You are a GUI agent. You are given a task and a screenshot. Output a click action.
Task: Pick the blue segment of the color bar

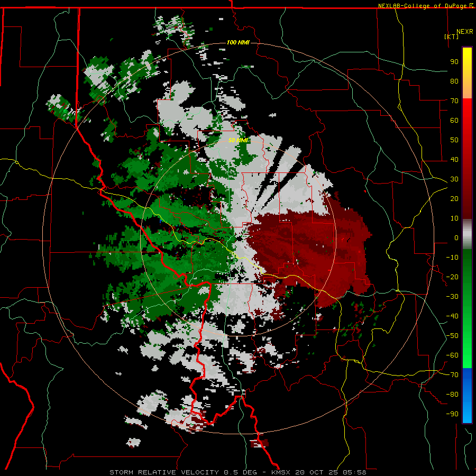[467, 395]
